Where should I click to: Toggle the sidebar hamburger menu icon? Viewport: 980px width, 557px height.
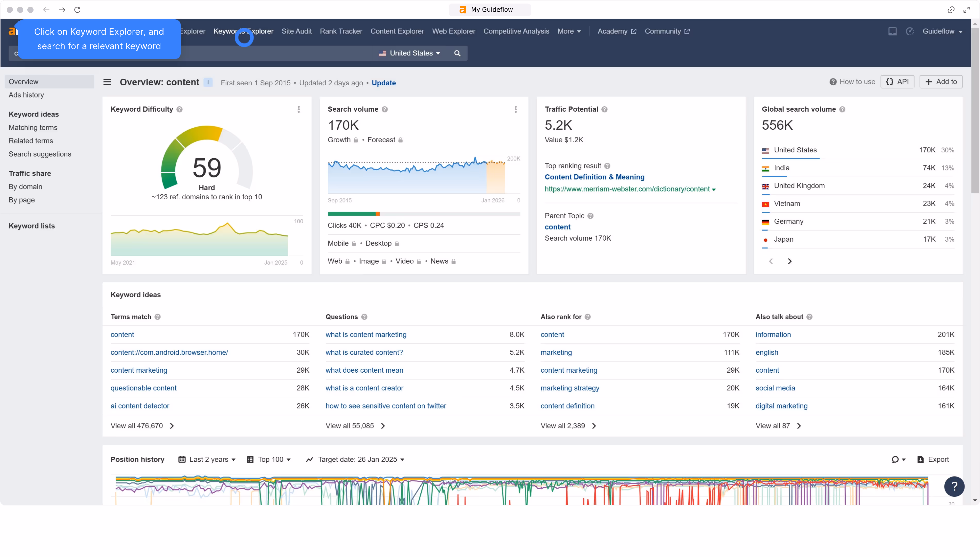tap(107, 82)
